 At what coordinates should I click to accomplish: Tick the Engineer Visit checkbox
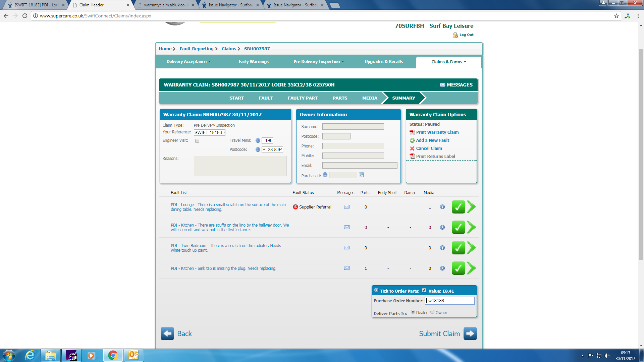(197, 141)
